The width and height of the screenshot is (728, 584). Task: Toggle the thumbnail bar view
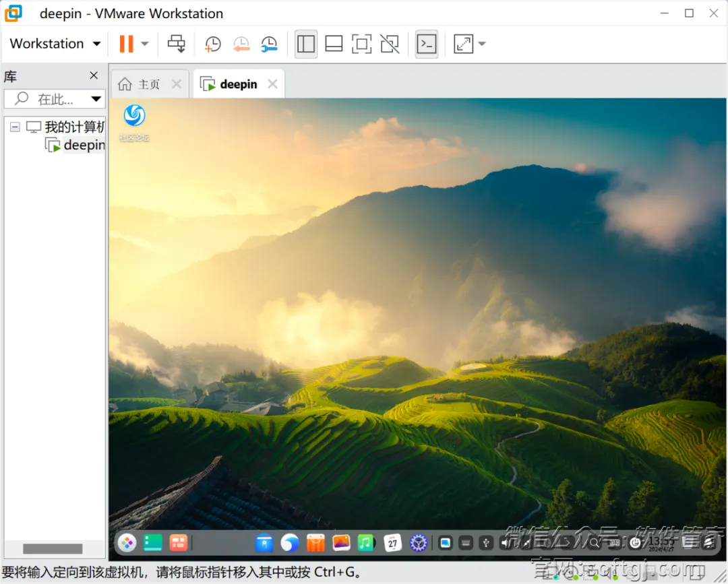click(334, 44)
